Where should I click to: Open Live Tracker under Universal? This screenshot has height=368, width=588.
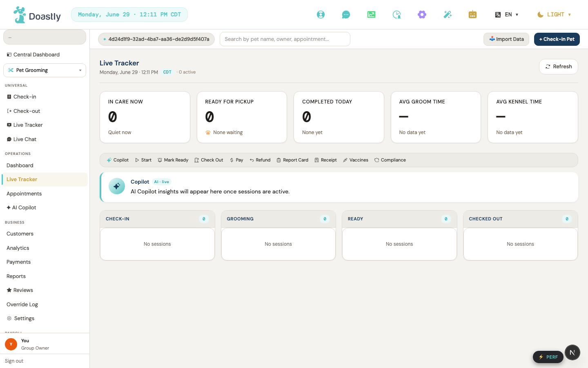(45, 125)
